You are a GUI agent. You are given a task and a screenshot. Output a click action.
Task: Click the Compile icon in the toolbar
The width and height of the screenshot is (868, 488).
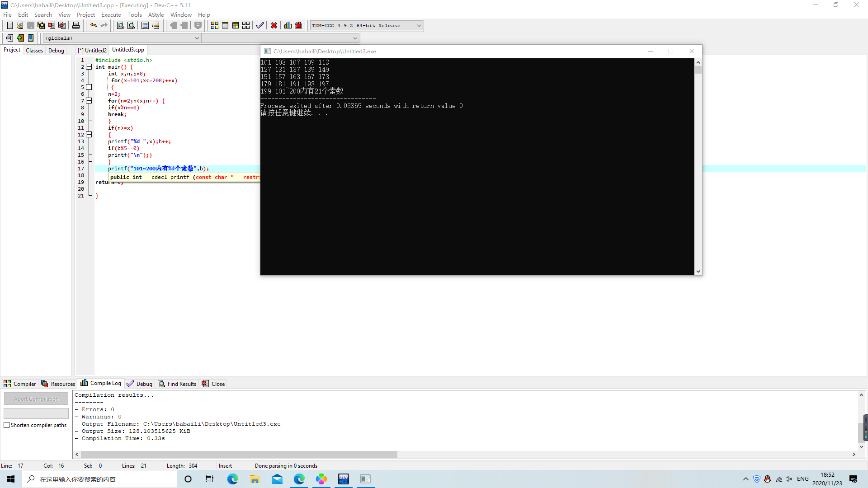point(215,26)
